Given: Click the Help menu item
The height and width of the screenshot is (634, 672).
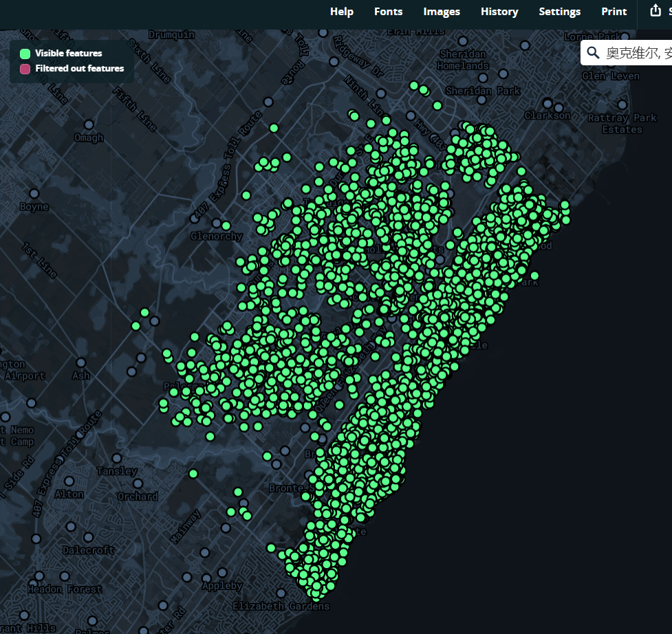Looking at the screenshot, I should click(x=341, y=11).
